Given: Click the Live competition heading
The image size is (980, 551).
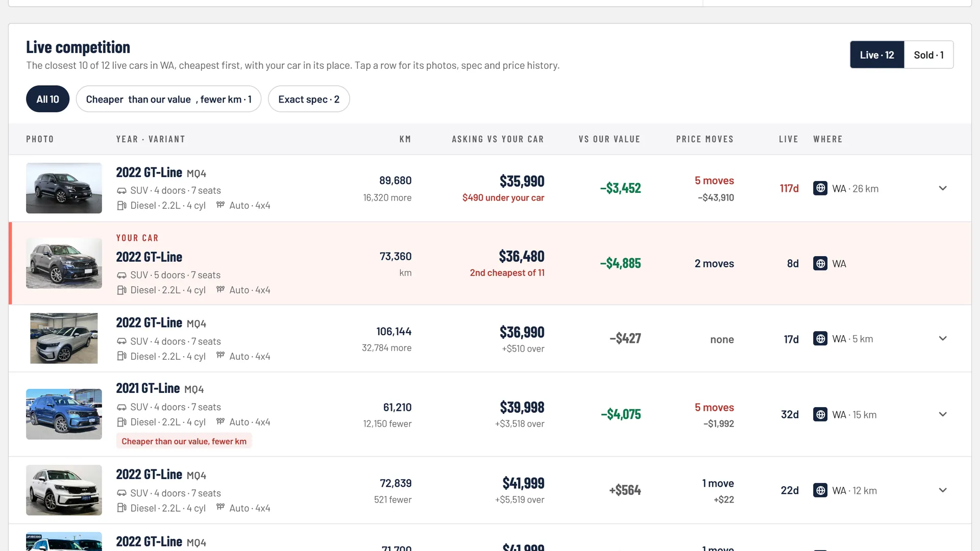Looking at the screenshot, I should point(78,47).
